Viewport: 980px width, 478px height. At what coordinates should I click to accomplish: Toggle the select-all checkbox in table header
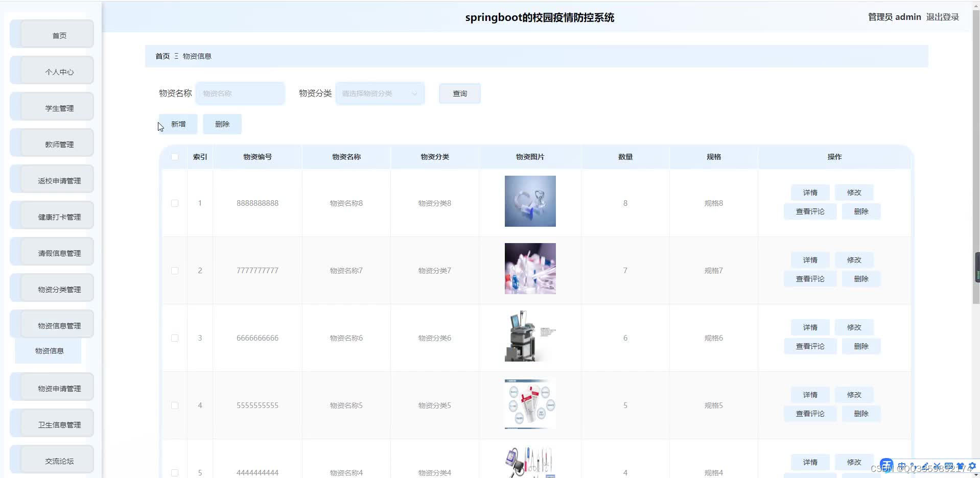[x=175, y=157]
